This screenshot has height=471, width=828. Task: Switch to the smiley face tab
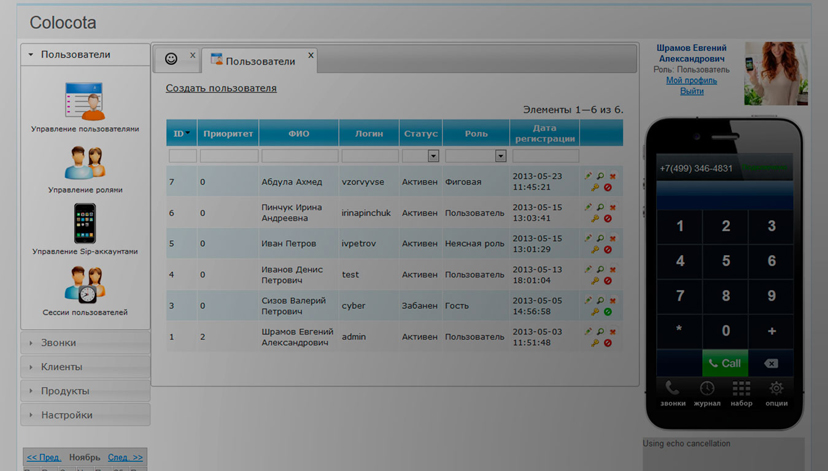171,59
